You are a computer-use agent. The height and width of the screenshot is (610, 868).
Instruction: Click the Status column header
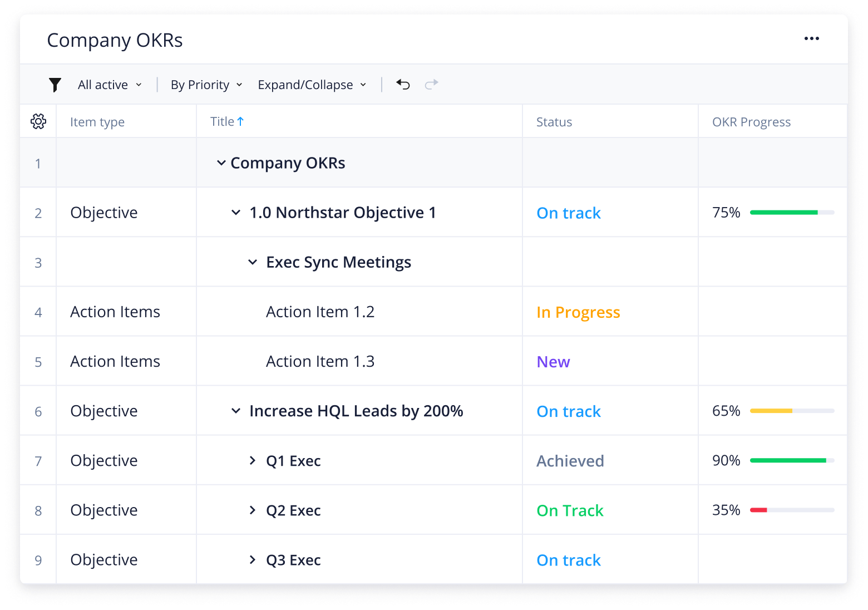coord(554,122)
